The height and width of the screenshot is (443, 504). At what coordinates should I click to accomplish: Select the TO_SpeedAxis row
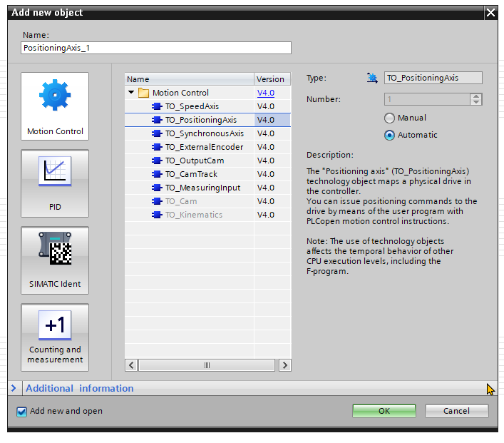pyautogui.click(x=207, y=106)
